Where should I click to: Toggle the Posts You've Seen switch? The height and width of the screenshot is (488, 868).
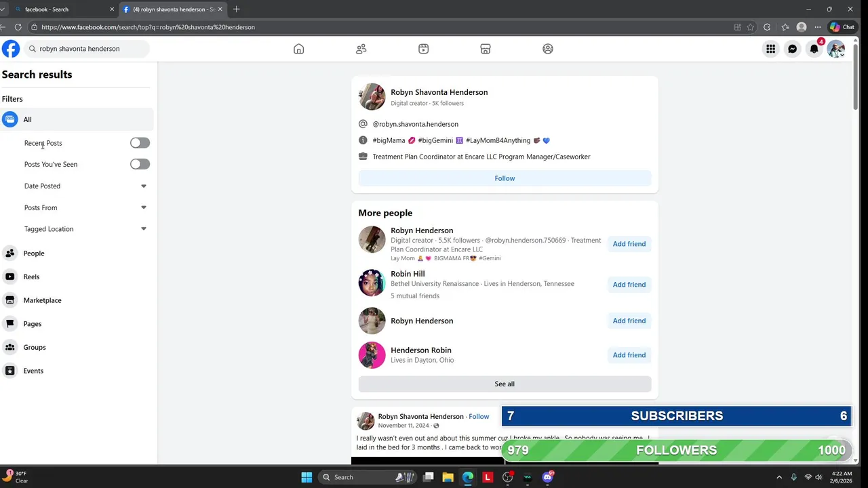tap(140, 164)
